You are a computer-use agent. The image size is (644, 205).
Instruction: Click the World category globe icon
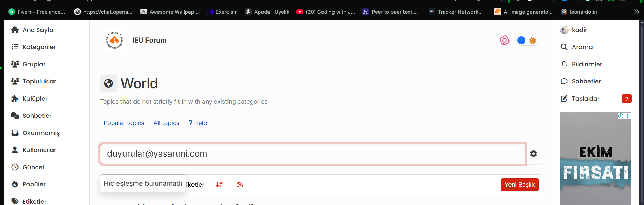[108, 83]
